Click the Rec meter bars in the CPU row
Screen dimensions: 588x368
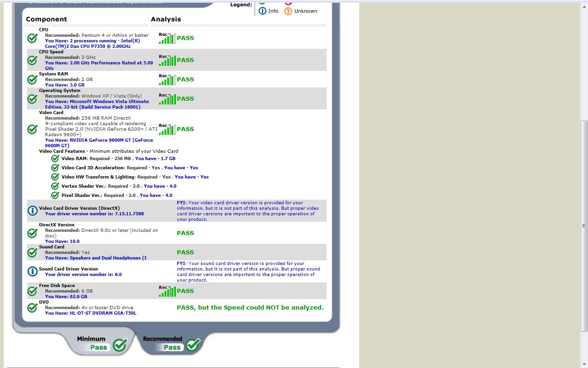(167, 38)
